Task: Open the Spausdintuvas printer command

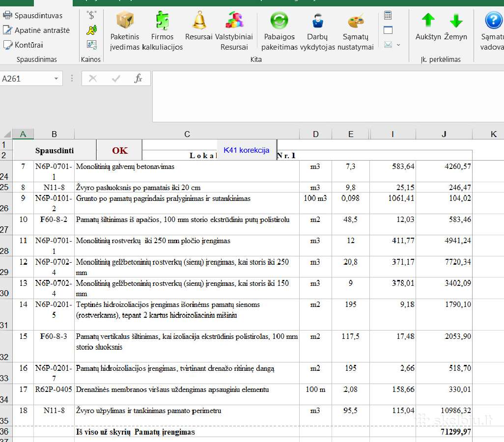Action: (x=32, y=15)
